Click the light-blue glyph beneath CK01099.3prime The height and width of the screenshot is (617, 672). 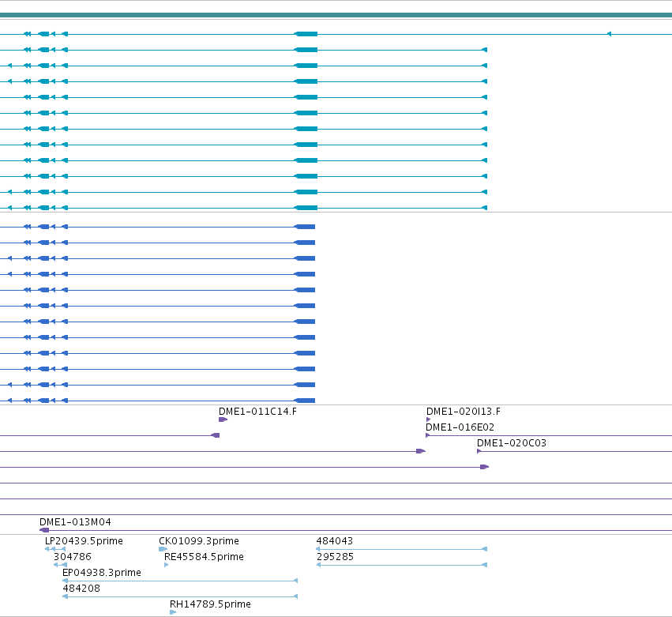coord(163,549)
